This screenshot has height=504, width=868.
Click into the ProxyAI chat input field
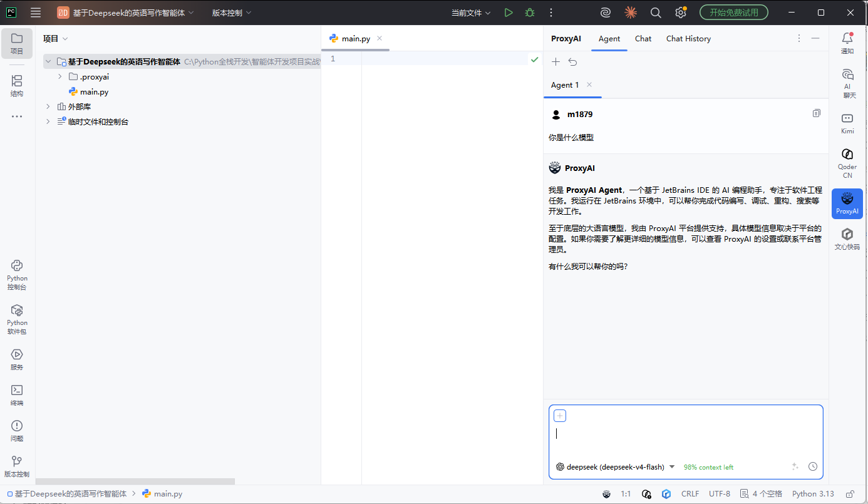686,434
